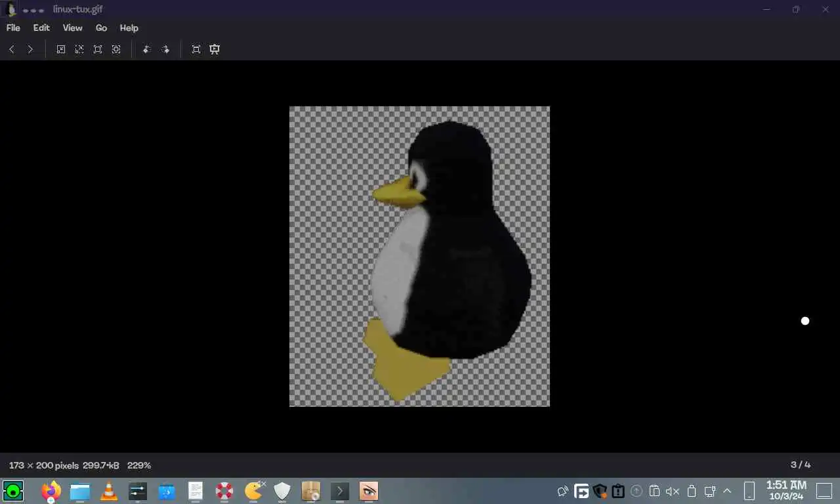Open the Go menu
This screenshot has height=504, width=840.
[x=101, y=28]
